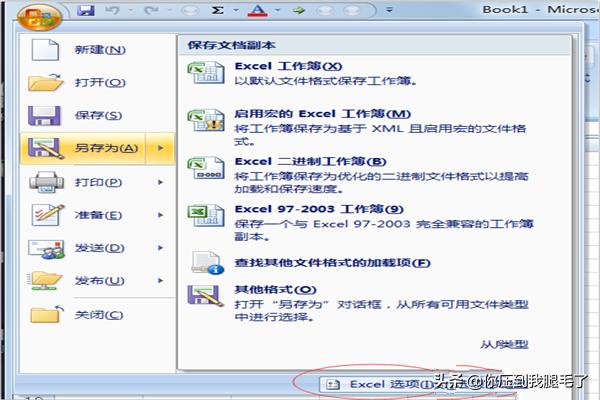The height and width of the screenshot is (400, 600).
Task: Click the floppy disk icon beside 保存
Action: 44,115
